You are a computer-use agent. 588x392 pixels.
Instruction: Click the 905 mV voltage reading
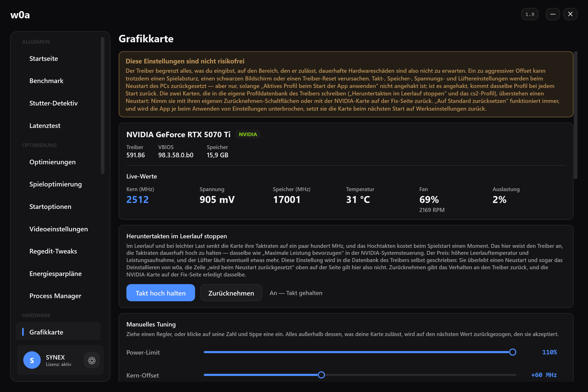(x=217, y=200)
